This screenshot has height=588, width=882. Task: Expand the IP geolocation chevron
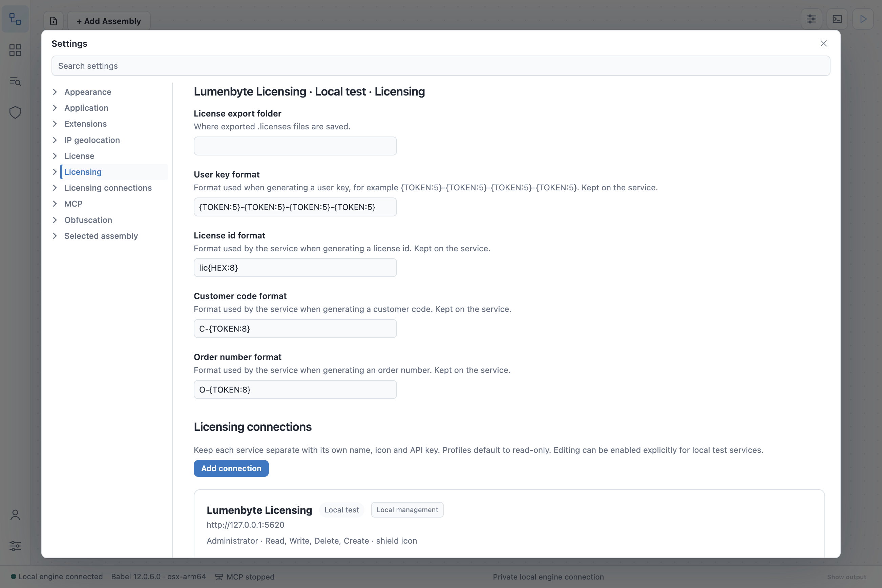point(55,140)
